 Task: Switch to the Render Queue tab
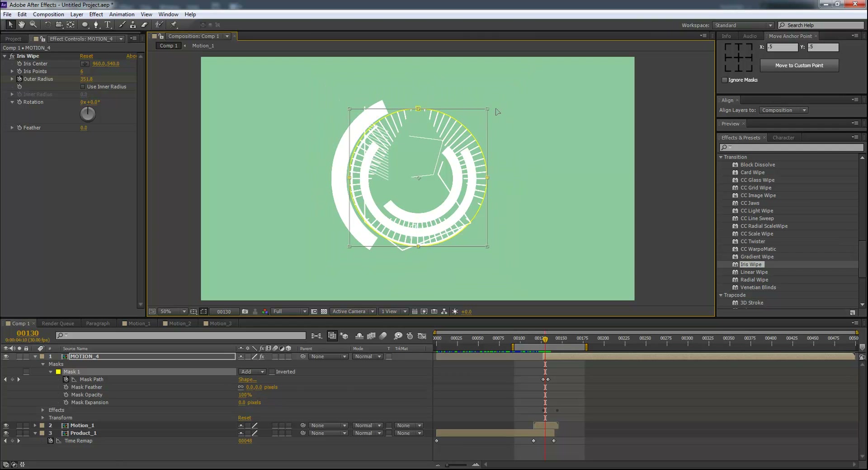tap(58, 324)
